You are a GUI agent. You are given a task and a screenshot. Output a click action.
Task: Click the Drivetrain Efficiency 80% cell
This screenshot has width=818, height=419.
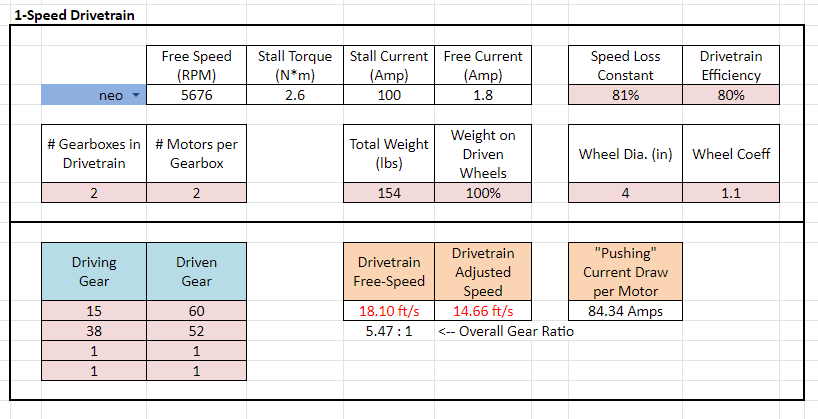pos(731,95)
